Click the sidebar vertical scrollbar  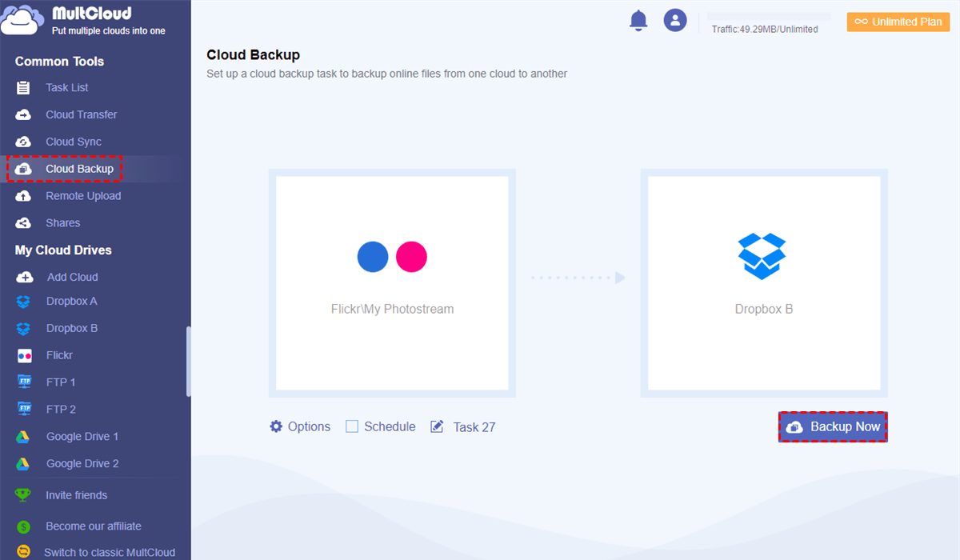tap(189, 361)
